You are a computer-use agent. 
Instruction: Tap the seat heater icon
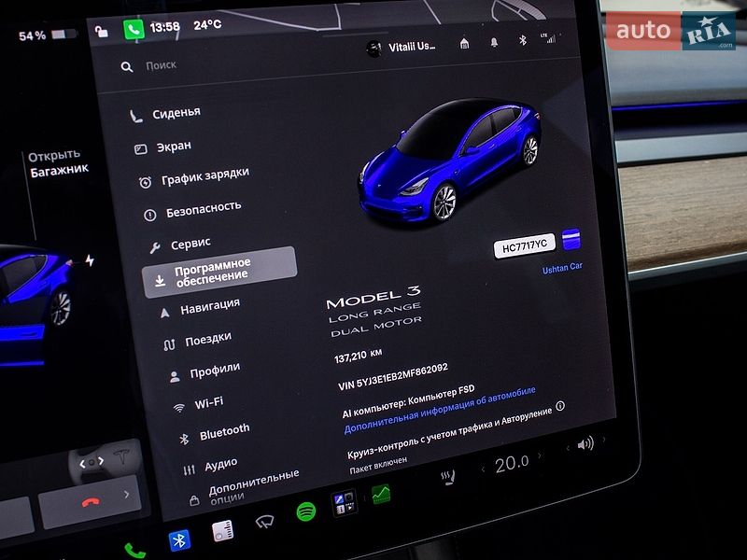tap(448, 478)
